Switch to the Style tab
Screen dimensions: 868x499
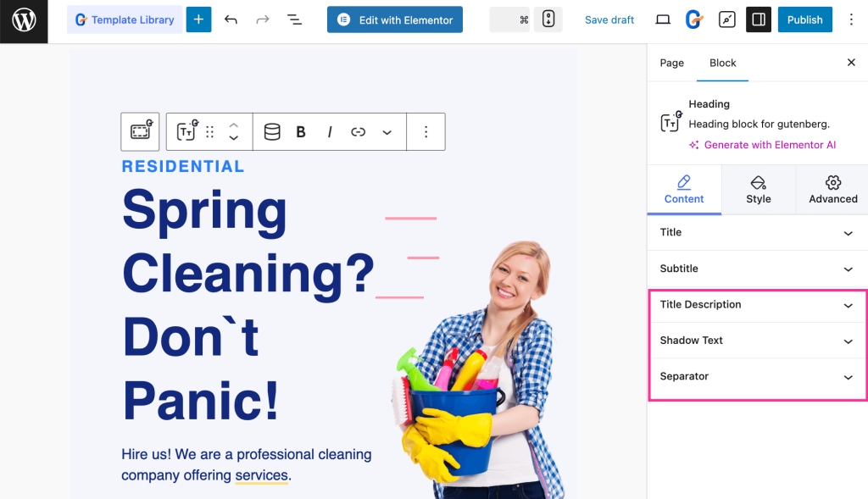758,190
